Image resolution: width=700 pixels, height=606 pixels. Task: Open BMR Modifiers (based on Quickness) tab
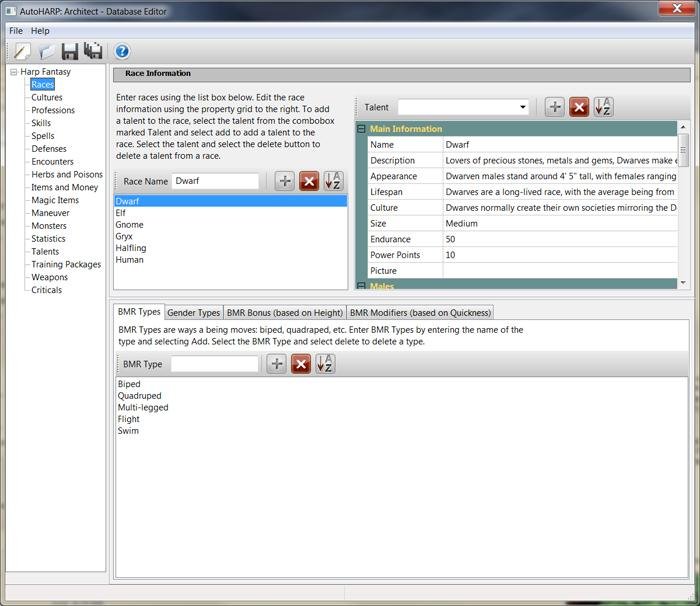coord(420,313)
